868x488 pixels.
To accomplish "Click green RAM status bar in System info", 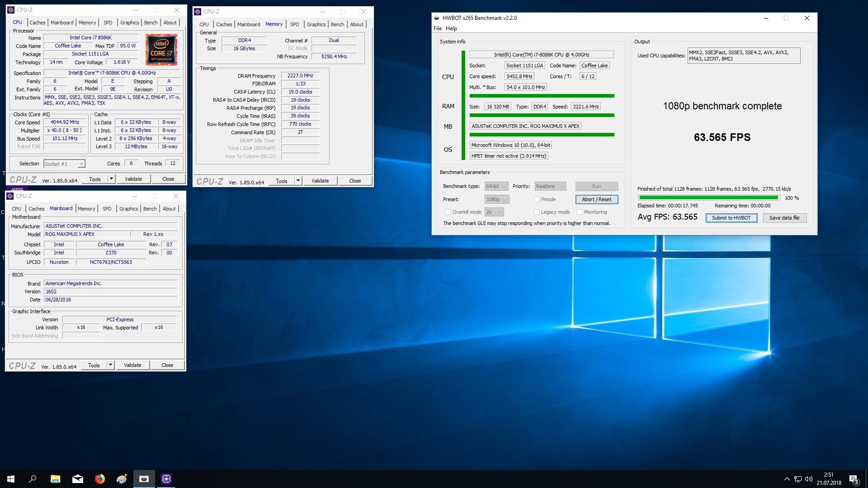I will coord(542,115).
